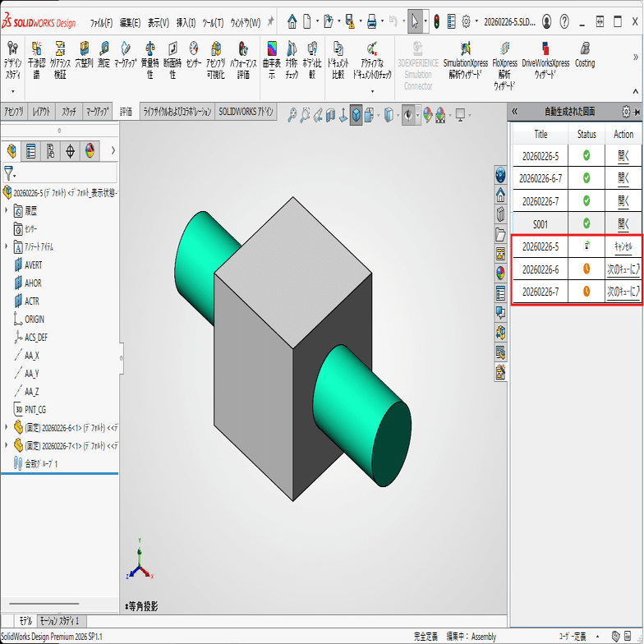Collapse the task pane with double chevron
Screen dimensions: 644x644
coord(514,112)
